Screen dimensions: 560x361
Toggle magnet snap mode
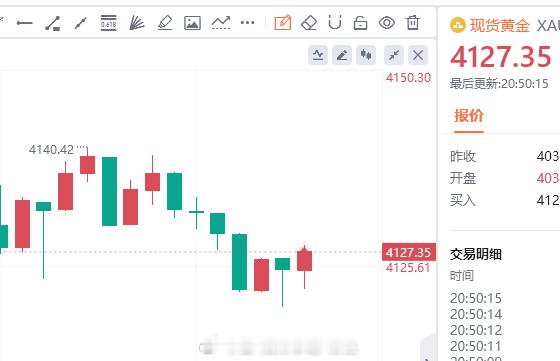point(335,22)
